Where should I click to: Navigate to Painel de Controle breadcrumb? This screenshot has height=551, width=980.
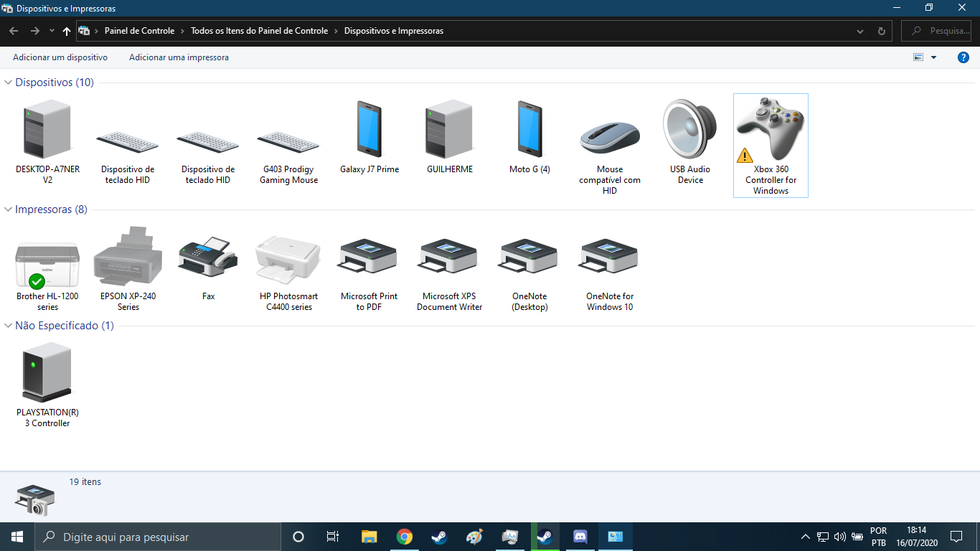click(139, 32)
